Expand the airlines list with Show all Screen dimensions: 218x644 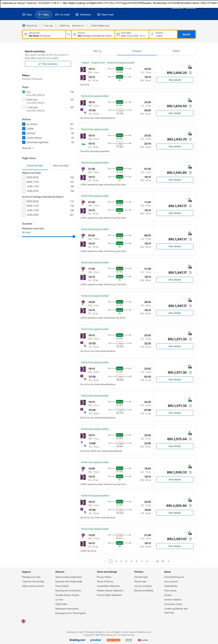28,148
